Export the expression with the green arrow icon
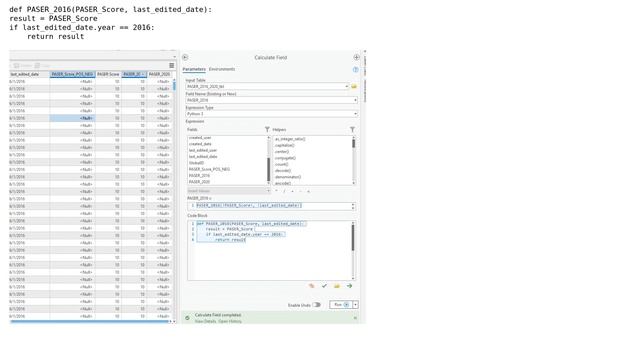The width and height of the screenshot is (640, 360). click(x=349, y=286)
